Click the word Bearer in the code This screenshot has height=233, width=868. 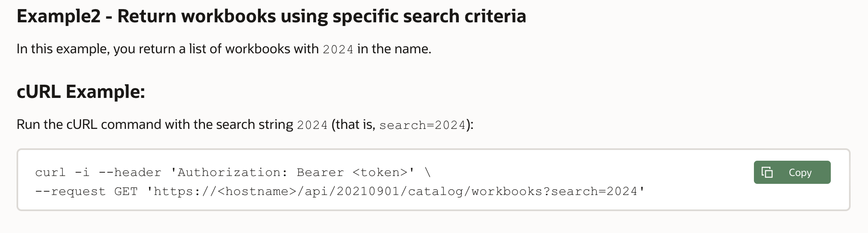[x=320, y=172]
